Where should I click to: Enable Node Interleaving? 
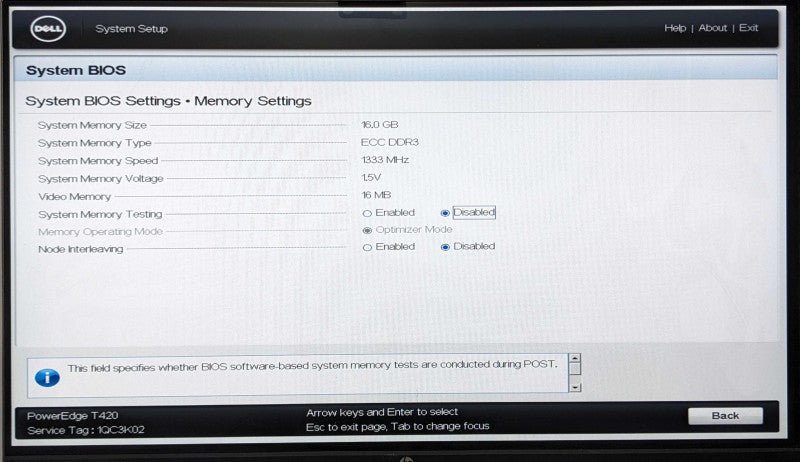click(x=367, y=247)
